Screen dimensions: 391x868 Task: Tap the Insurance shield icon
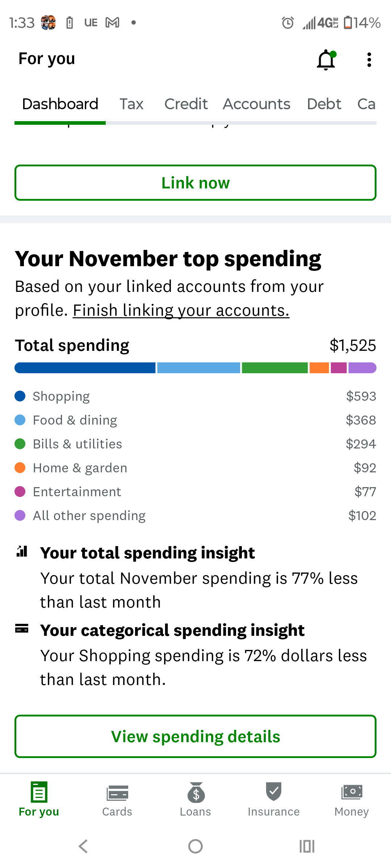point(274,792)
